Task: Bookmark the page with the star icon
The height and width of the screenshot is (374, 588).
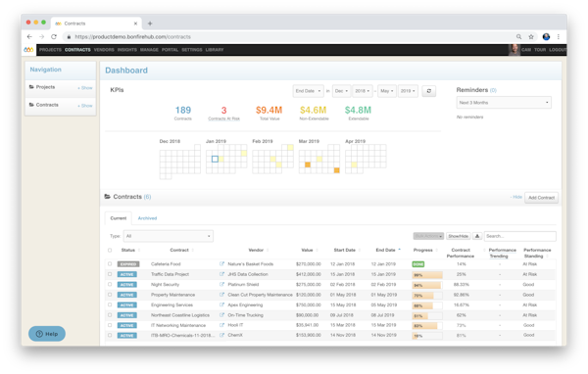Action: (531, 37)
